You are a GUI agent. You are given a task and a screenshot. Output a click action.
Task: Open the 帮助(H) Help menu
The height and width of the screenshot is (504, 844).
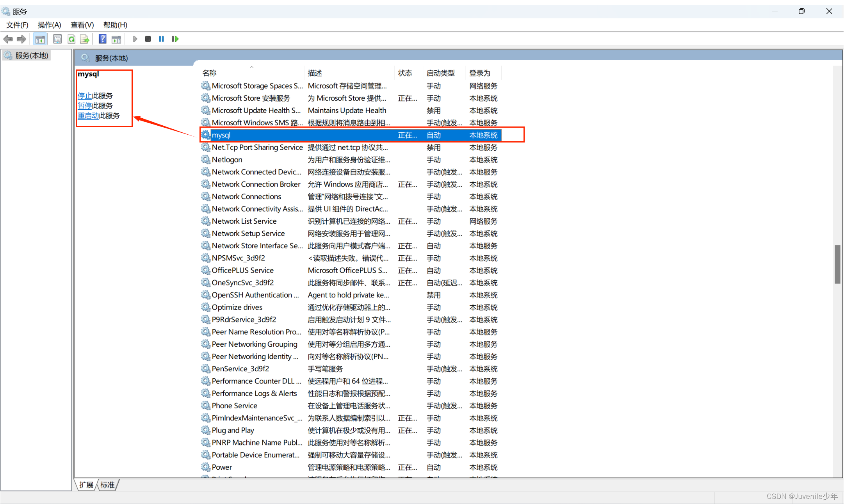click(115, 25)
